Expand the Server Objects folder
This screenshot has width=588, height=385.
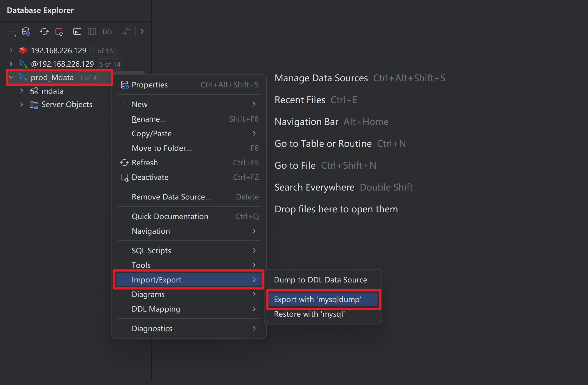tap(22, 104)
